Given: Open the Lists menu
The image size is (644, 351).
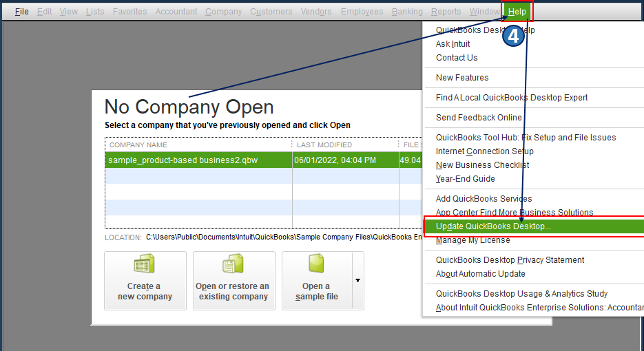Looking at the screenshot, I should (95, 12).
